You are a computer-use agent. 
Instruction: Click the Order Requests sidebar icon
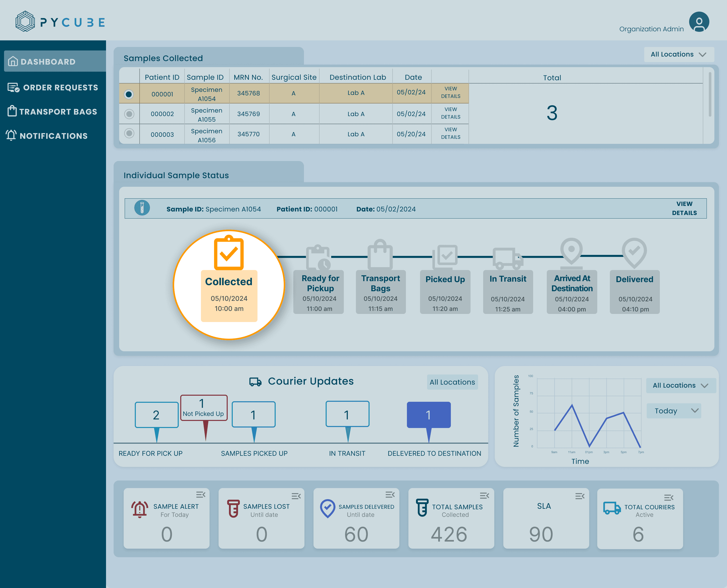pyautogui.click(x=14, y=87)
